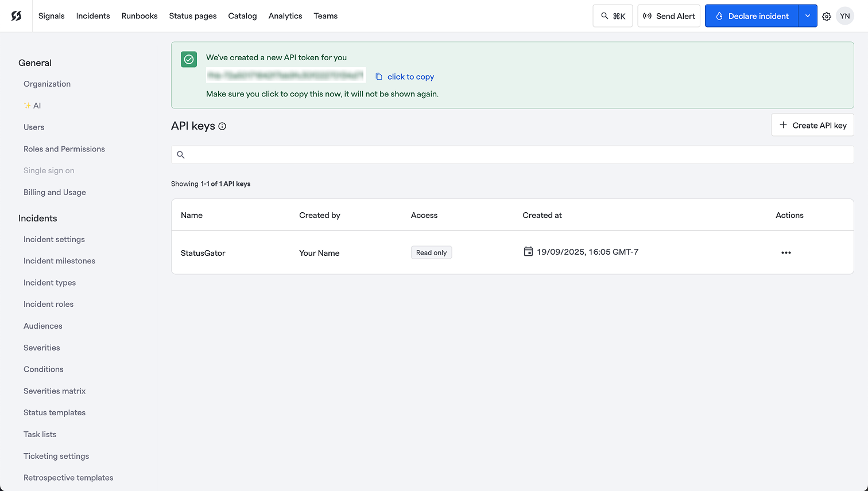The width and height of the screenshot is (868, 491).
Task: Go to Incidents in top navigation
Action: click(x=93, y=16)
